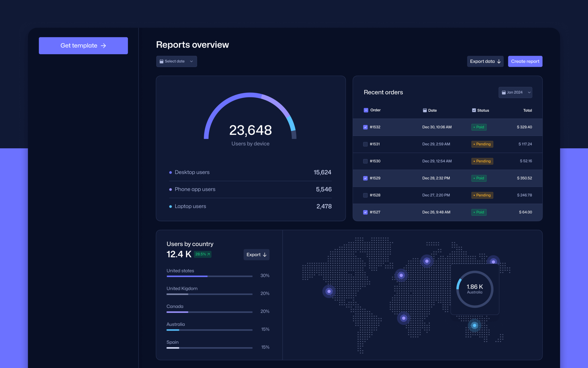Click the download arrow inside the Export button
The height and width of the screenshot is (368, 588).
point(265,255)
